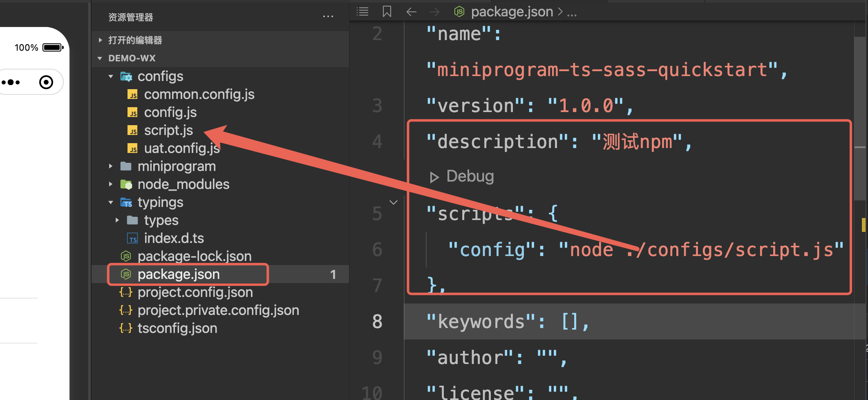Click the simulator capsule menu dots
Screen dimensions: 868x400
(x=11, y=82)
